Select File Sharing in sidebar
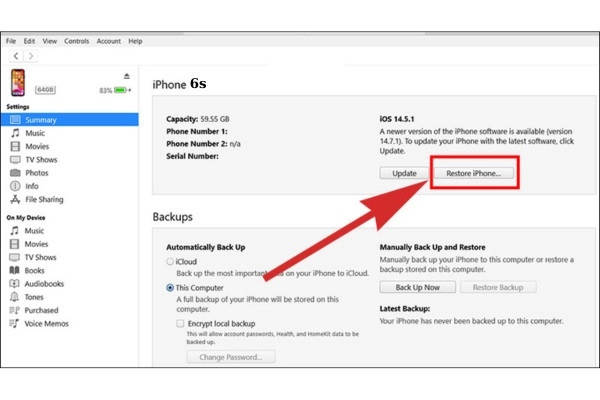The height and width of the screenshot is (400, 600). coord(44,199)
